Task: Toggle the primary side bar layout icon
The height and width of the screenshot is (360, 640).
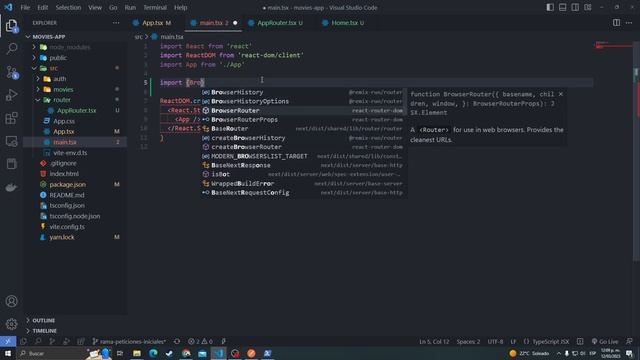Action: pos(550,7)
